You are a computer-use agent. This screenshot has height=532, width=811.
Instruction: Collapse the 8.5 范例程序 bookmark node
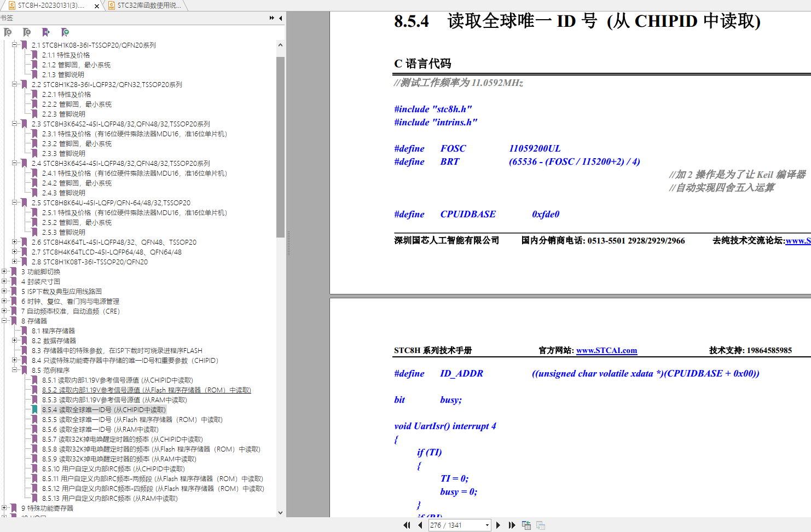click(15, 370)
